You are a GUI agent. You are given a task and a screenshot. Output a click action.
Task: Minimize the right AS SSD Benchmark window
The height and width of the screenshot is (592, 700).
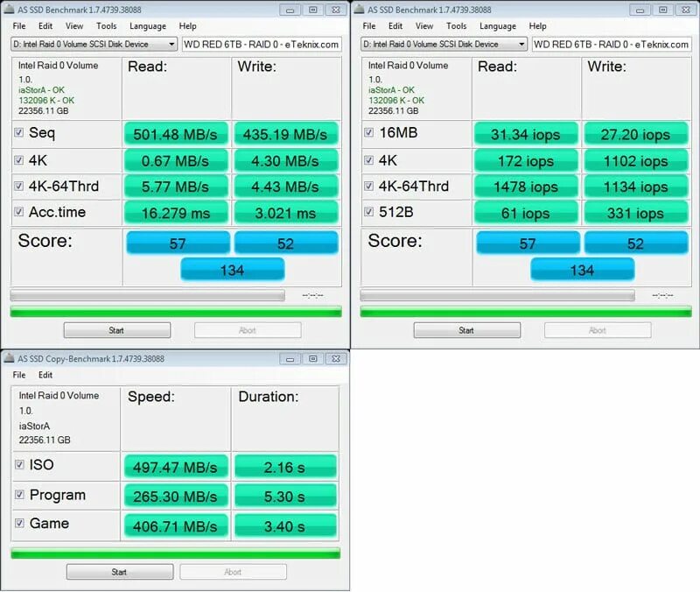click(640, 10)
